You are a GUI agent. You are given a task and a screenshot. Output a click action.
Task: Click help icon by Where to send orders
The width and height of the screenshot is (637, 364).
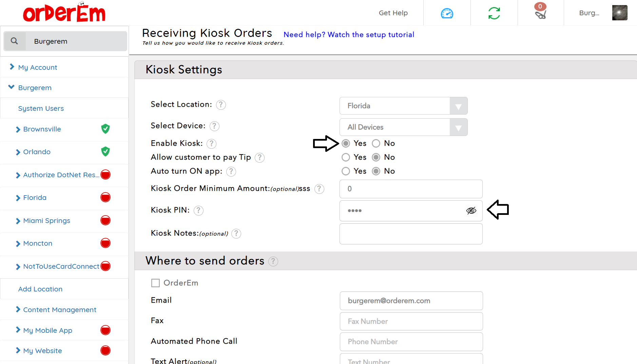[x=273, y=261]
